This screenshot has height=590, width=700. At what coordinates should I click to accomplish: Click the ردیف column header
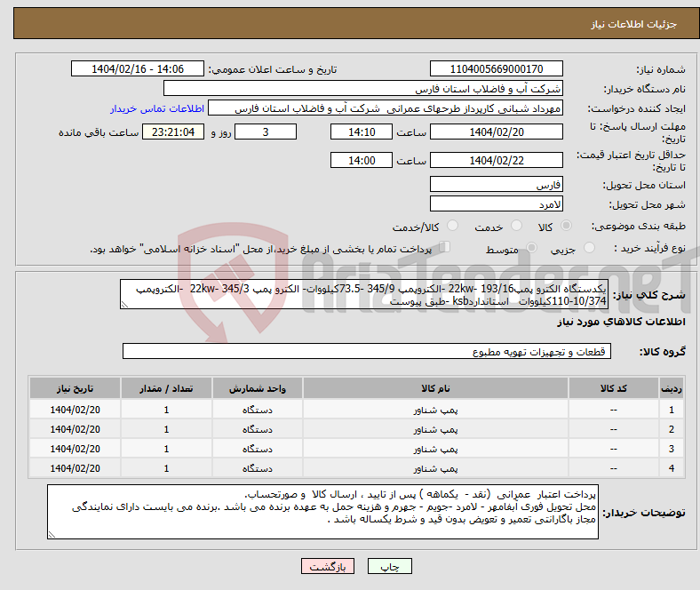pyautogui.click(x=671, y=388)
